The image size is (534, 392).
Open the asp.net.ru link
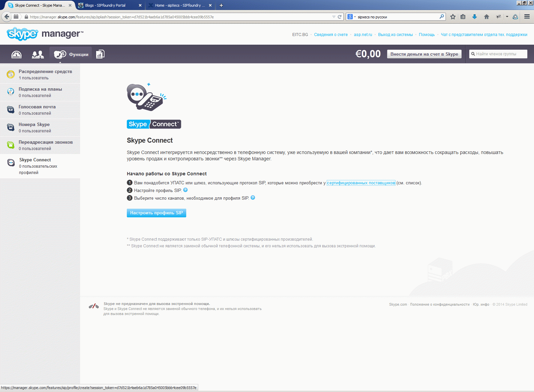(363, 35)
